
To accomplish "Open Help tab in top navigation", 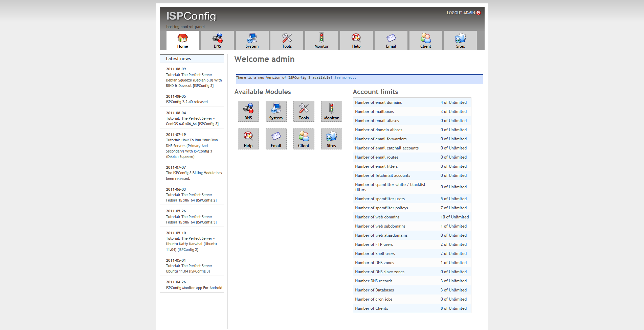I will click(356, 41).
